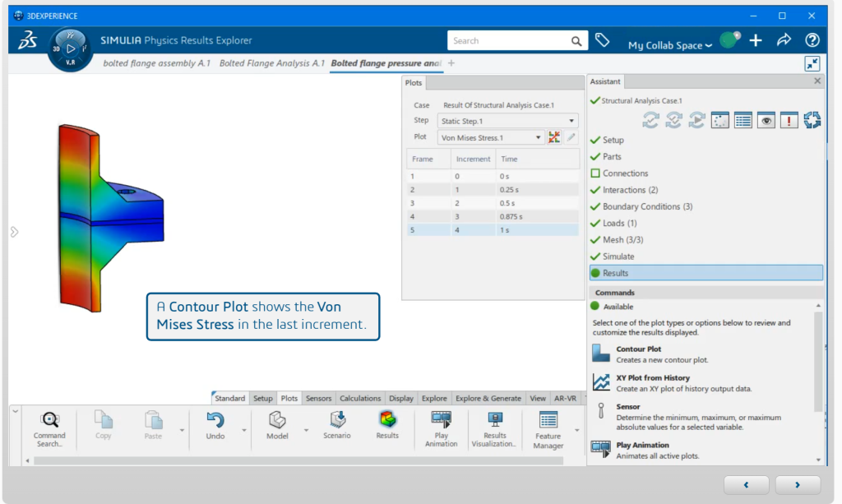Screen dimensions: 842x504
Task: Switch to the Sensors action bar tab
Action: 318,398
